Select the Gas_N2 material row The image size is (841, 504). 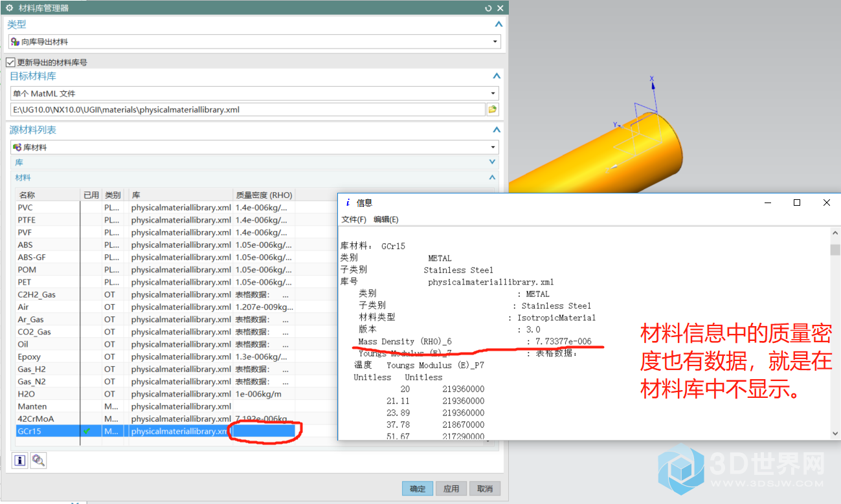pyautogui.click(x=155, y=381)
